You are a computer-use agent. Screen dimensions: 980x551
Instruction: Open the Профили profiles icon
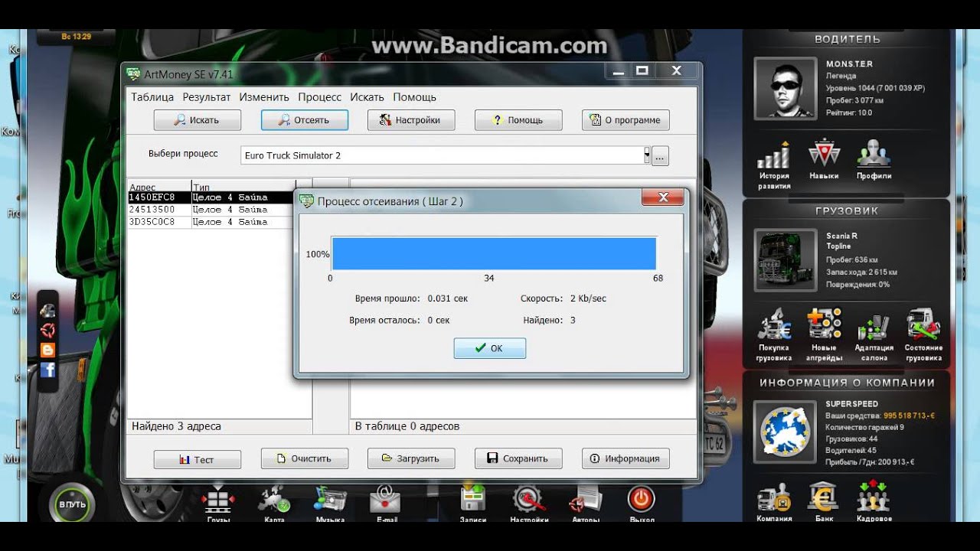(x=874, y=154)
